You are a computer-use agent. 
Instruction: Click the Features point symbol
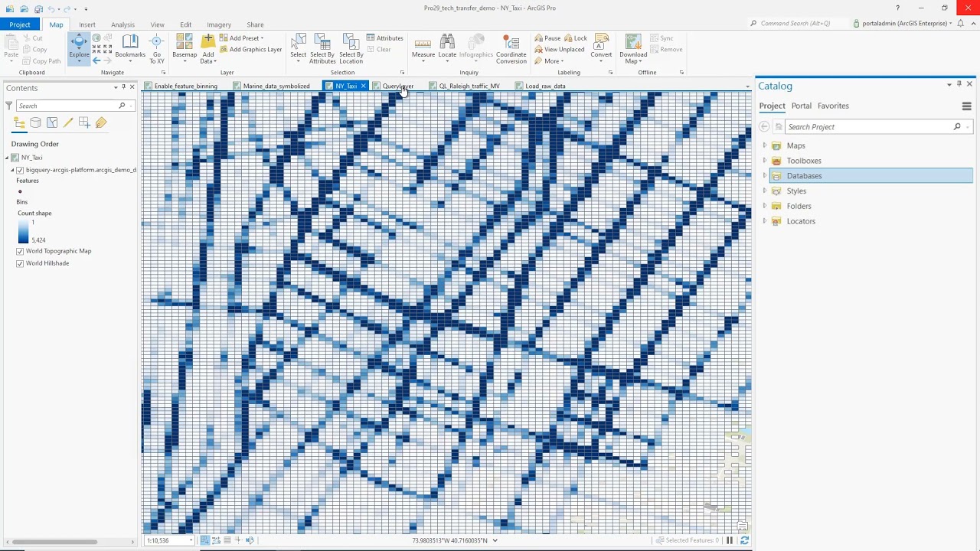pyautogui.click(x=20, y=191)
